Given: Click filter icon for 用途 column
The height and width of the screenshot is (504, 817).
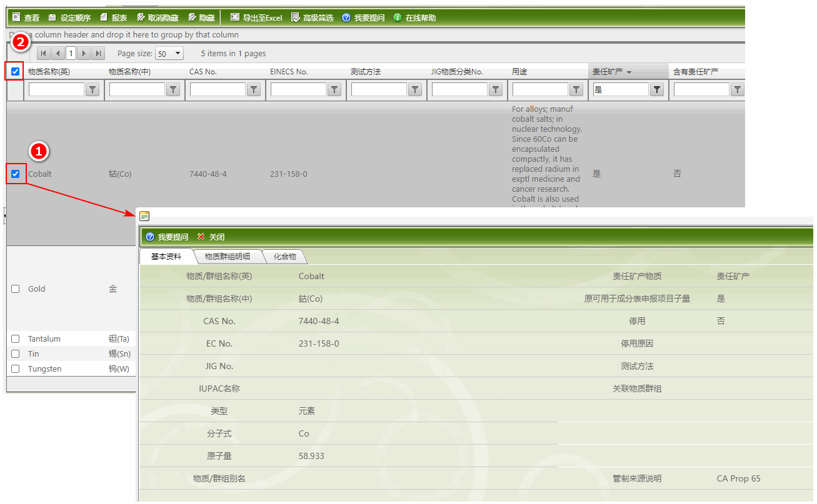Looking at the screenshot, I should click(576, 90).
